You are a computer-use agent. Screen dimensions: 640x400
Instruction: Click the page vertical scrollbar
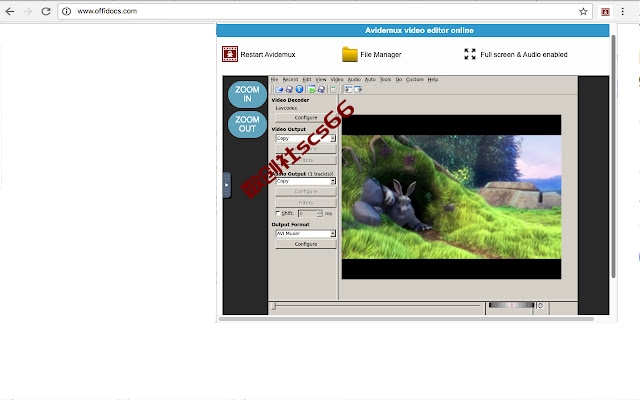[613, 157]
